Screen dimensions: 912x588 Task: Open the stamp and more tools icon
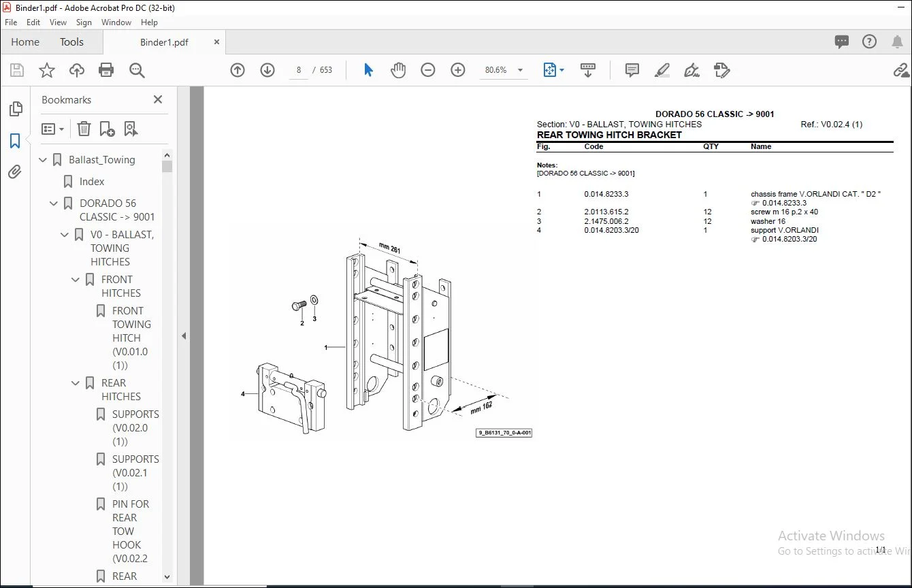click(722, 70)
